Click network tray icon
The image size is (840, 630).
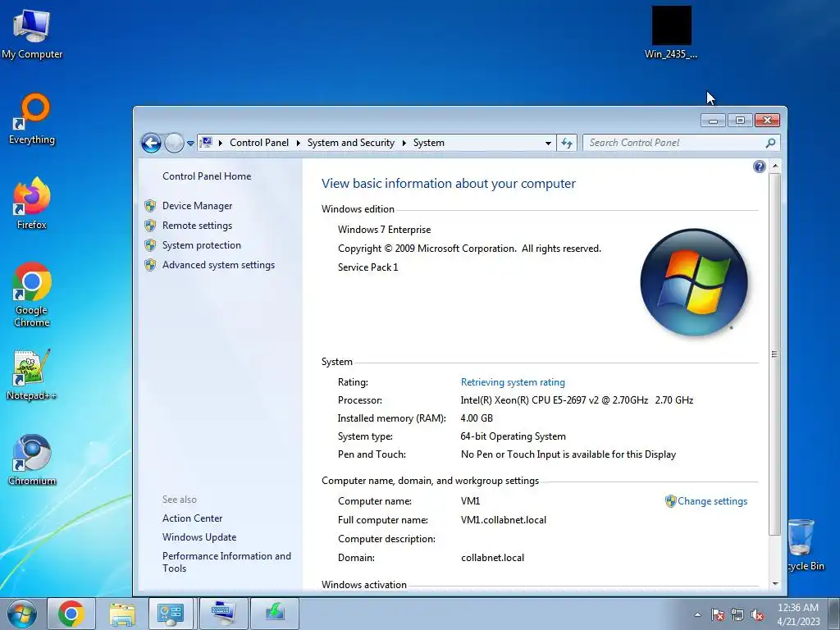click(x=737, y=615)
